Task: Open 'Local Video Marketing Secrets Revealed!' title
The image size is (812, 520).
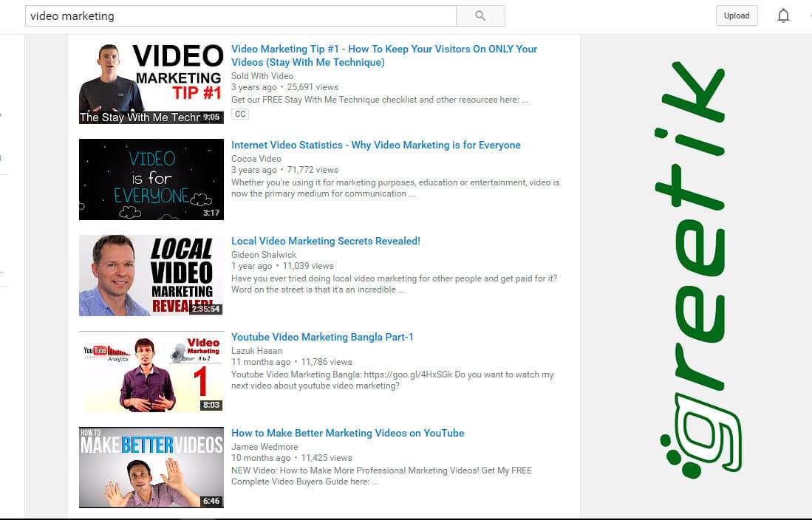Action: [326, 241]
